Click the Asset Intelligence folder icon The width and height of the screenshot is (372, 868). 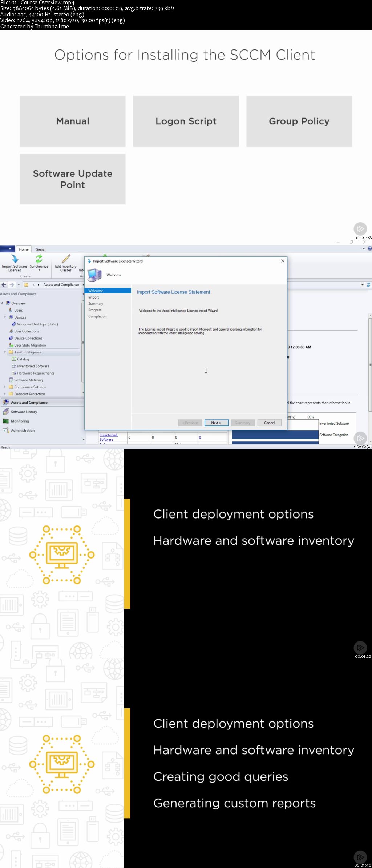click(x=11, y=352)
